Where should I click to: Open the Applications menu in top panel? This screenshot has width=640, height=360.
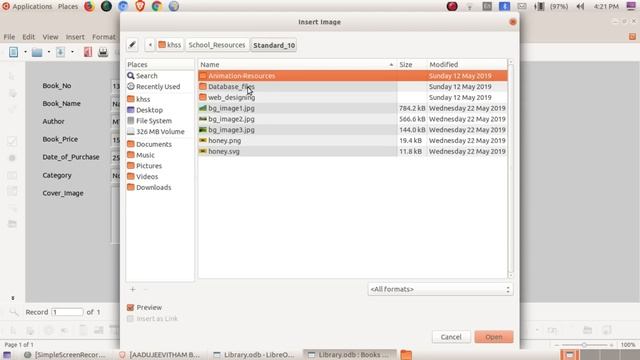coord(32,7)
